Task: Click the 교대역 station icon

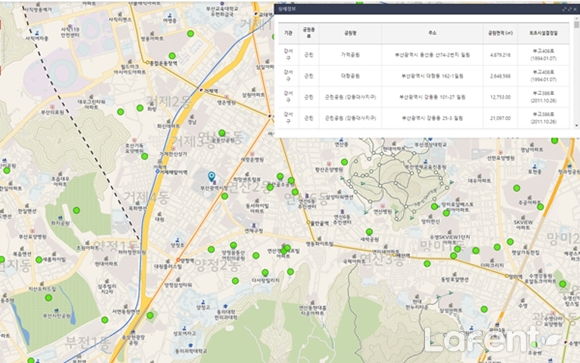Action: point(255,14)
